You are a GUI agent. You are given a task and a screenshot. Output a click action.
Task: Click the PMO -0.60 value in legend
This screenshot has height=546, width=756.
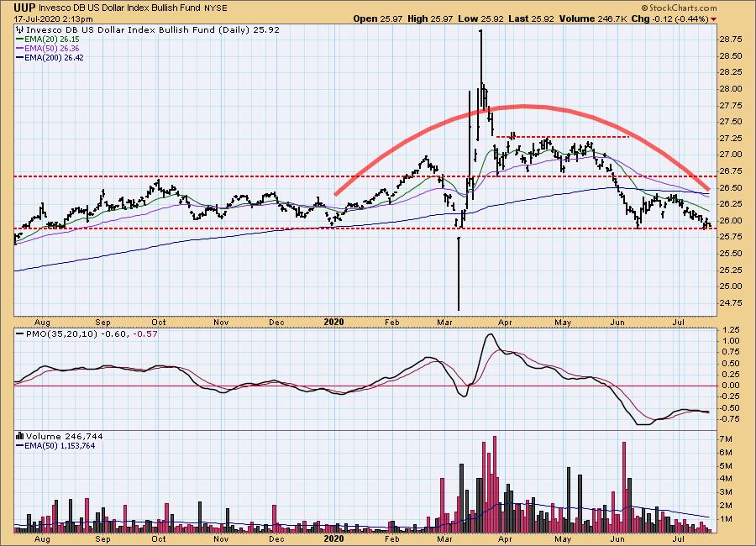coord(115,333)
